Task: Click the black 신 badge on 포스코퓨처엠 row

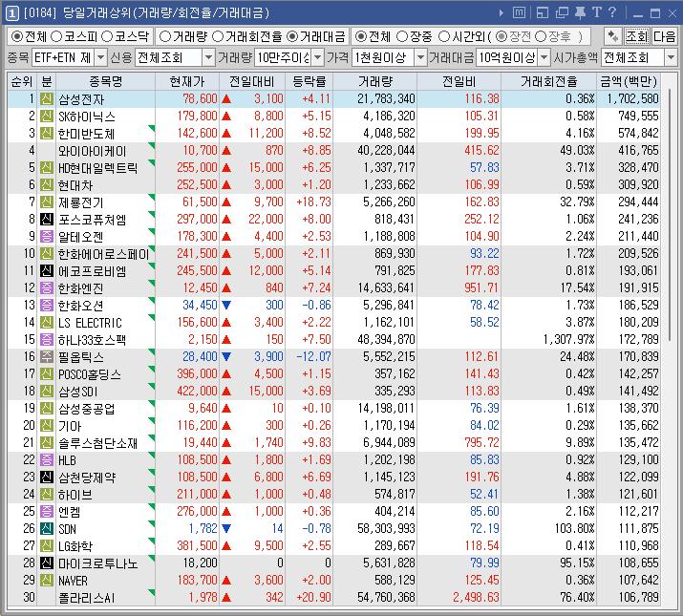Action: [47, 219]
